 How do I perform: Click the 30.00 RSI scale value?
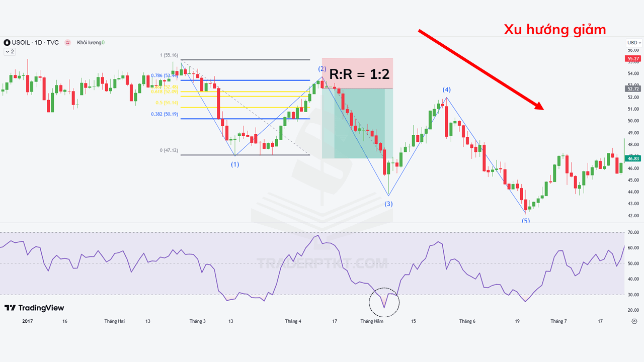(632, 295)
